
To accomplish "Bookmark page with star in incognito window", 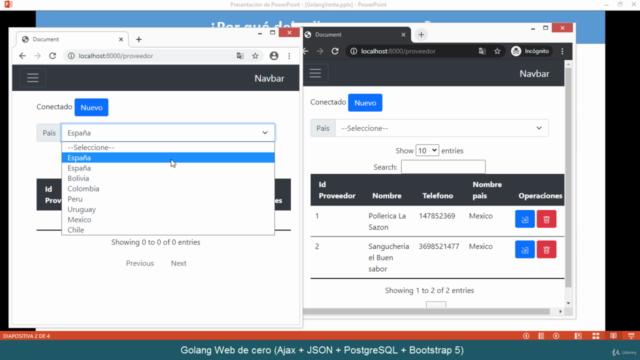I will pos(497,51).
